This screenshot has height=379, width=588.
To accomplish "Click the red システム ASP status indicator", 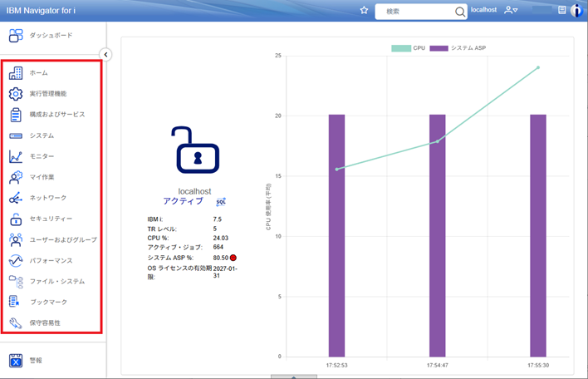I will [233, 258].
